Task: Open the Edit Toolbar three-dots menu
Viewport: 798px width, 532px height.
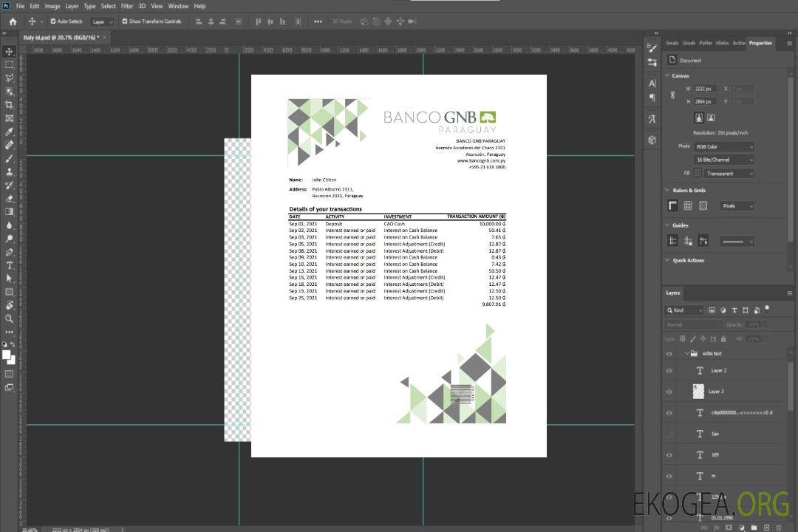Action: tap(9, 332)
